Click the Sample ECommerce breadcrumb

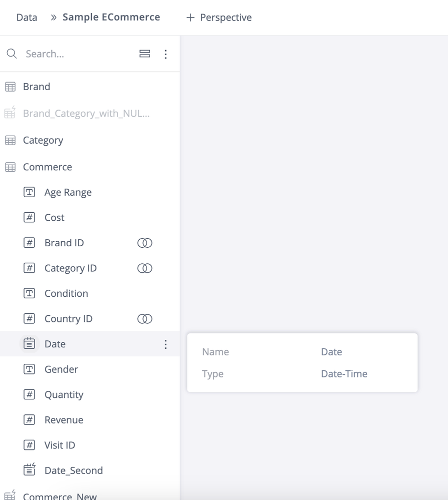point(111,18)
